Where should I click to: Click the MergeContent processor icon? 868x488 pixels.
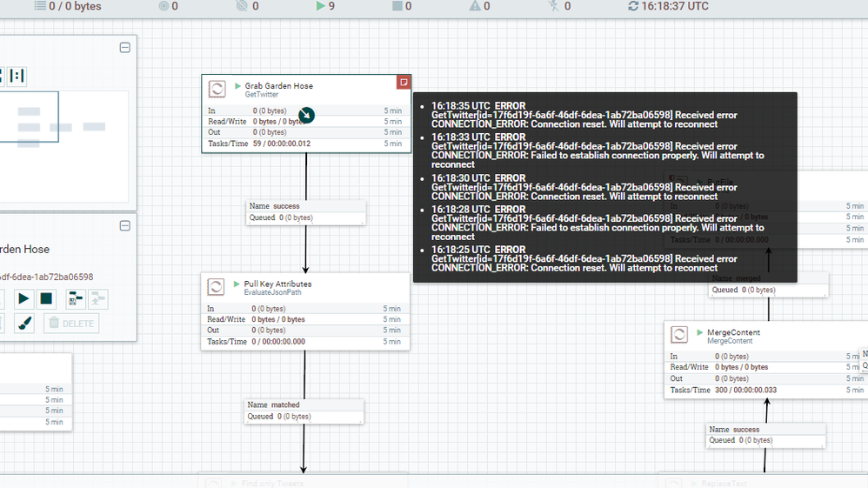click(x=679, y=335)
